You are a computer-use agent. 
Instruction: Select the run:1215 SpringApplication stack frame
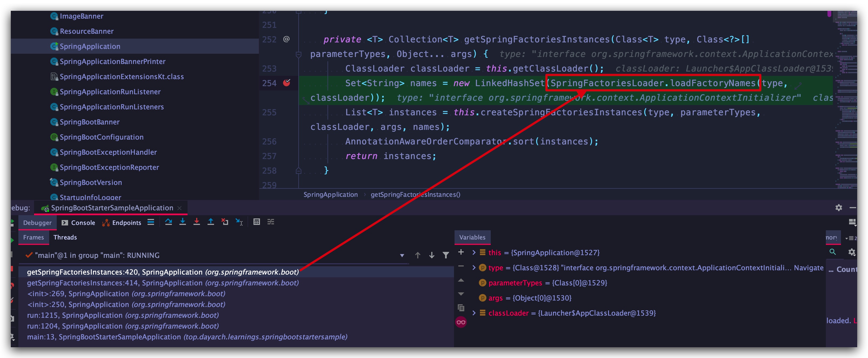point(123,315)
